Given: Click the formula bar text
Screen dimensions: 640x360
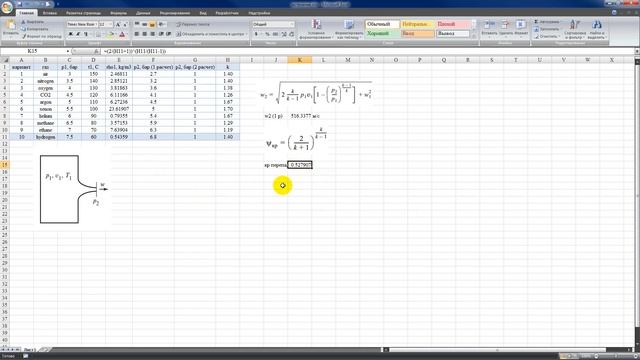Looking at the screenshot, I should pyautogui.click(x=135, y=51).
